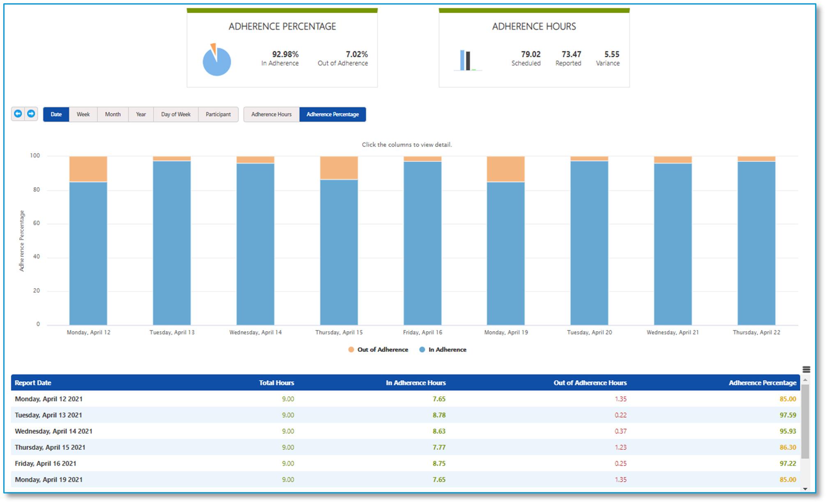Click the 73.47 Reported hours value
The image size is (827, 504).
[571, 54]
